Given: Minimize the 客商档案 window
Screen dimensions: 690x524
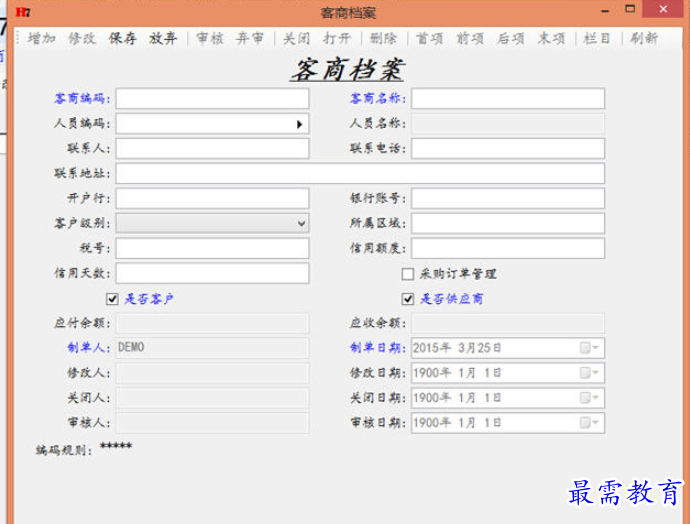Looking at the screenshot, I should [x=606, y=10].
